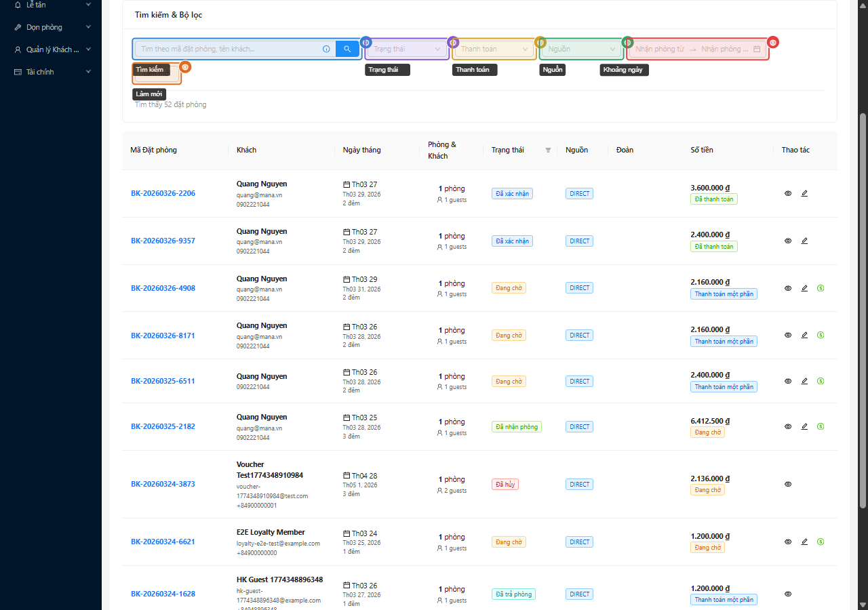Click the booking code search input field
This screenshot has width=868, height=610.
pyautogui.click(x=227, y=49)
